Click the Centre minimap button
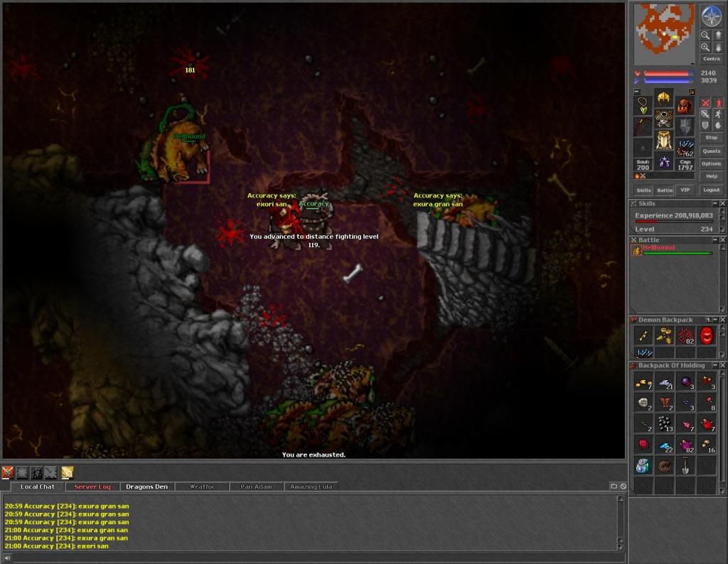The height and width of the screenshot is (564, 728). point(711,59)
